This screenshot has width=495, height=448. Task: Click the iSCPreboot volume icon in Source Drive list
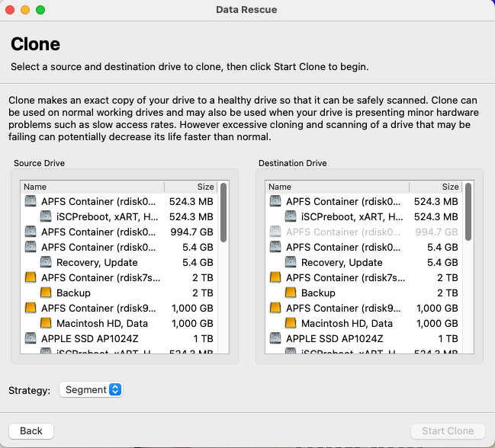click(x=46, y=216)
